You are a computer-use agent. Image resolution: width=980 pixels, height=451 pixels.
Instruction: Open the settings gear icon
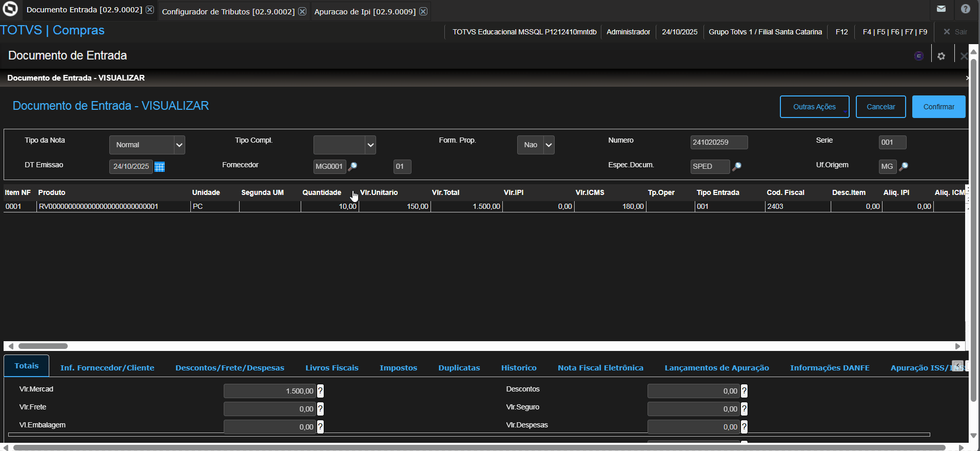click(x=941, y=56)
